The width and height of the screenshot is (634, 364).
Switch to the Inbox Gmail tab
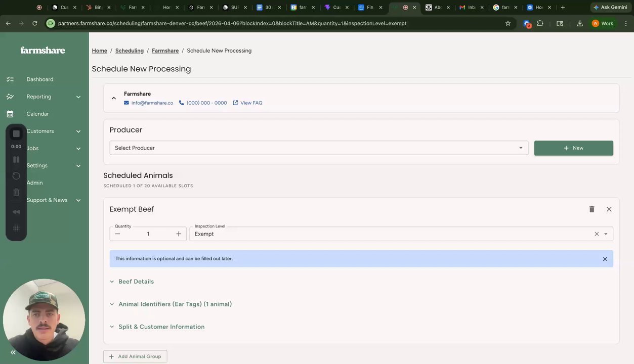click(x=470, y=8)
